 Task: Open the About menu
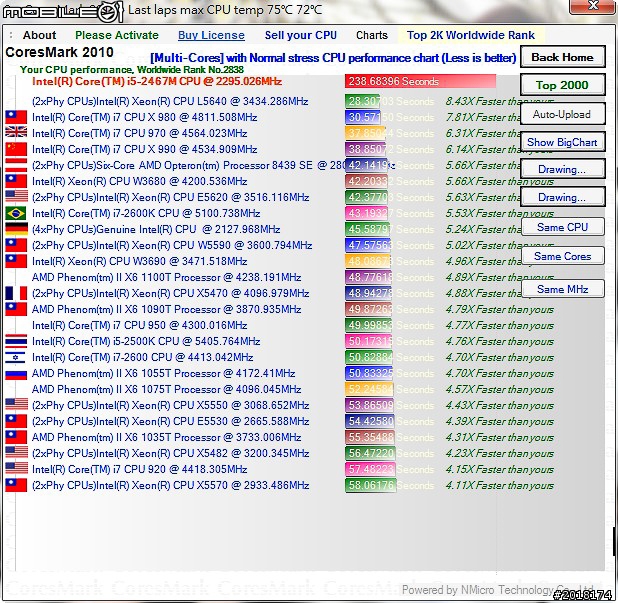click(39, 35)
